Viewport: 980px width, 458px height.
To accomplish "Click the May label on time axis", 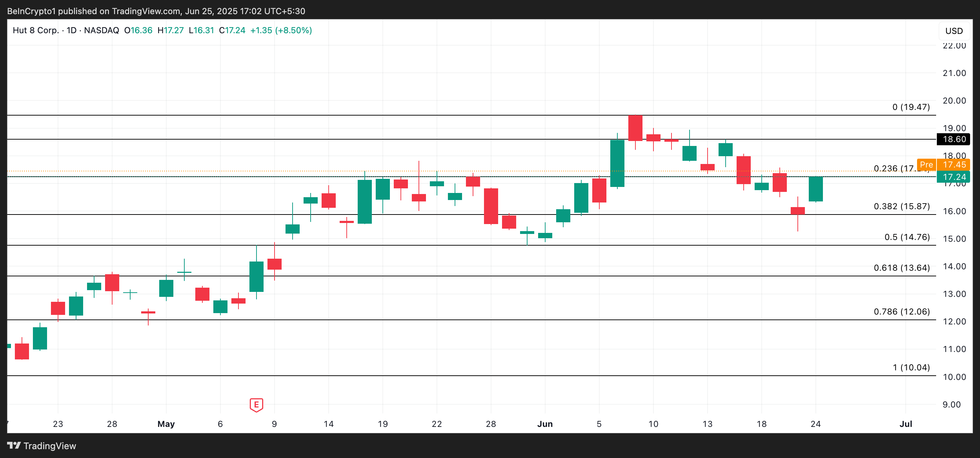I will coord(166,424).
